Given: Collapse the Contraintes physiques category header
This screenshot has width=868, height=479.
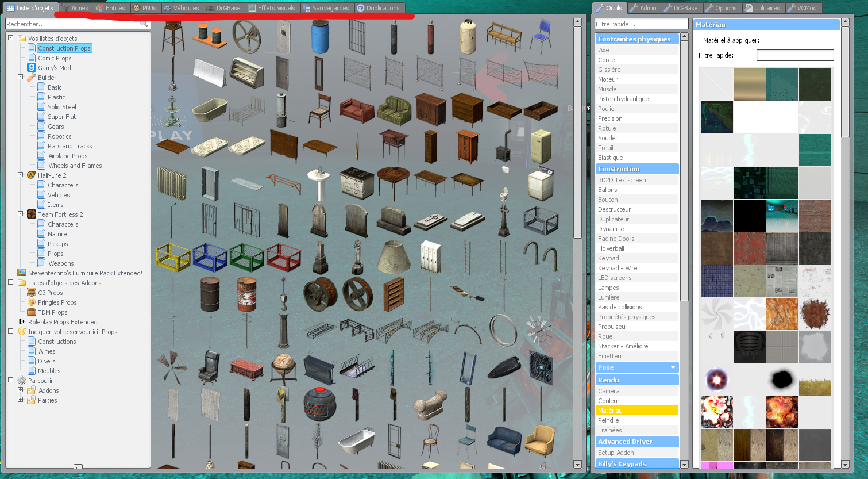Looking at the screenshot, I should pyautogui.click(x=637, y=39).
